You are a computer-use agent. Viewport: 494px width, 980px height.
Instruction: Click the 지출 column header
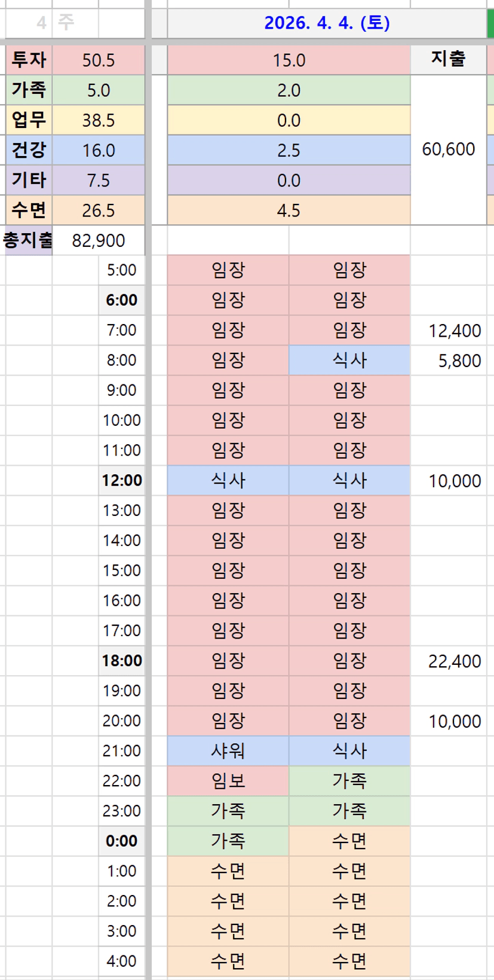pos(448,59)
